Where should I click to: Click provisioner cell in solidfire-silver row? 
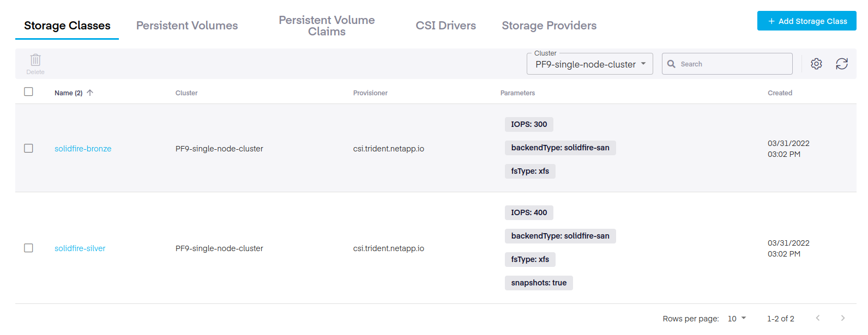pyautogui.click(x=389, y=248)
